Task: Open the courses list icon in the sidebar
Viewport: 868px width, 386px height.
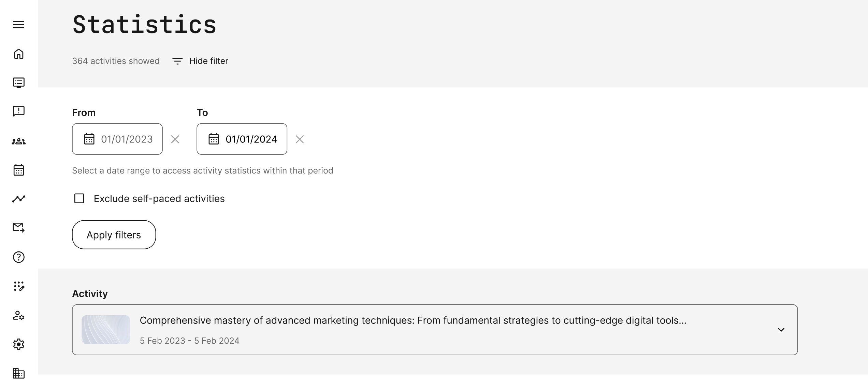Action: pos(19,83)
